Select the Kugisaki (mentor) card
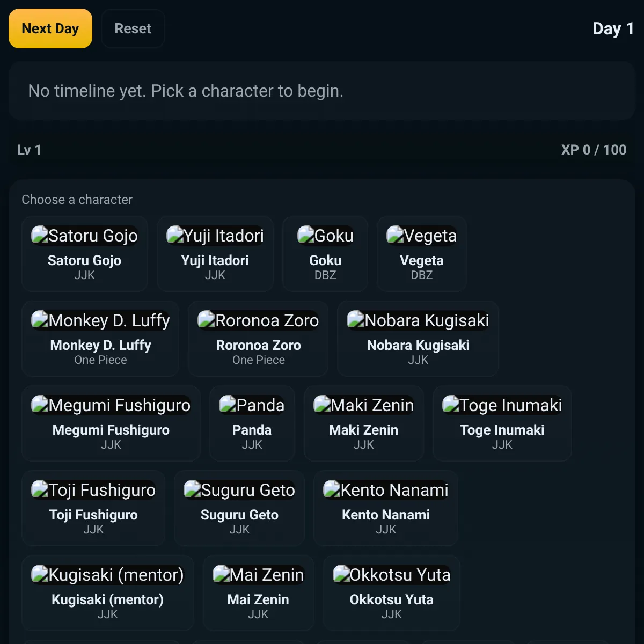Image resolution: width=644 pixels, height=644 pixels. click(x=108, y=593)
